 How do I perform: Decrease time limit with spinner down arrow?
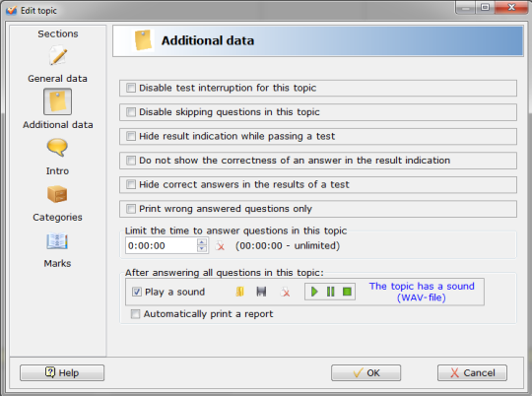point(202,248)
